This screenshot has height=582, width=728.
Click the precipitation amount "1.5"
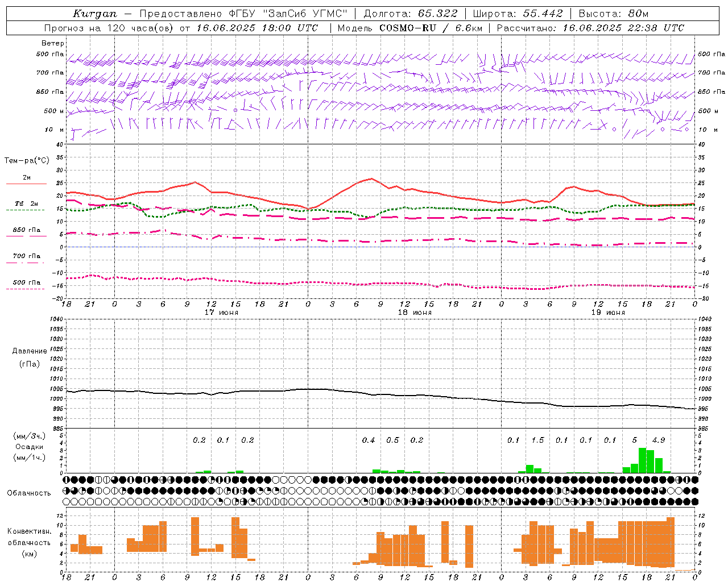point(537,440)
